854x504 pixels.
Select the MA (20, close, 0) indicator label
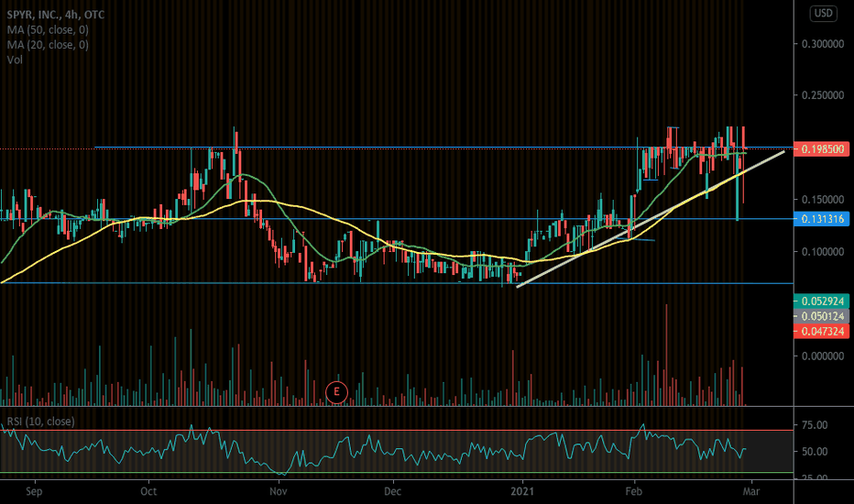point(48,45)
